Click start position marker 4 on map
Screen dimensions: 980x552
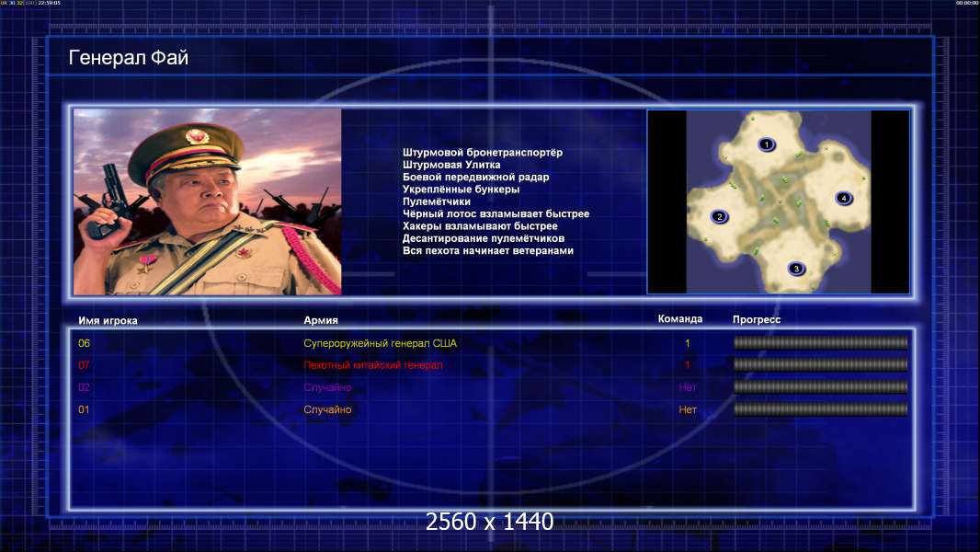click(844, 198)
